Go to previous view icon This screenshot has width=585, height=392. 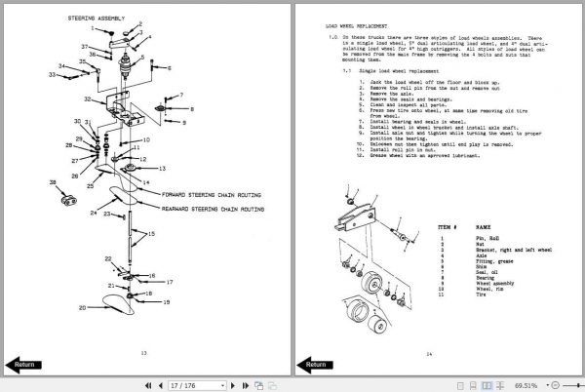tap(258, 385)
